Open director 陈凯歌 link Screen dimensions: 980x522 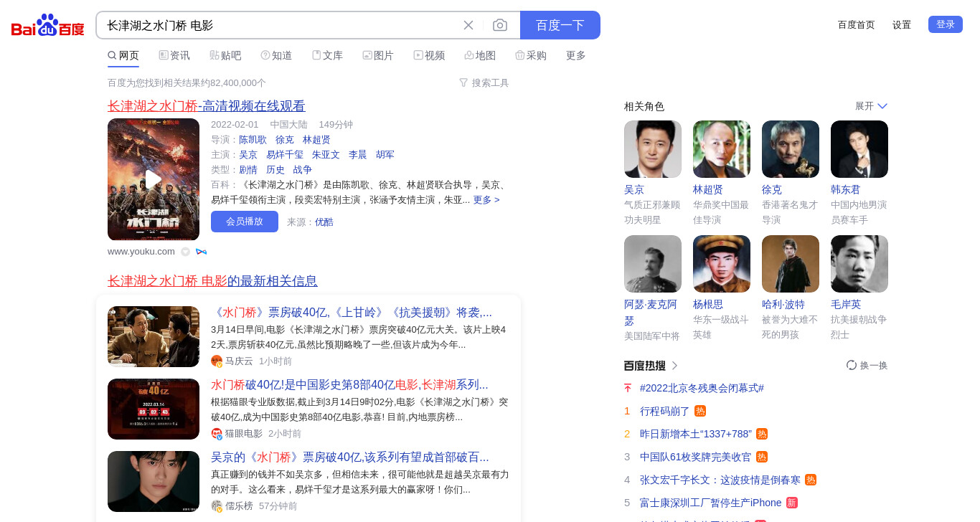pos(253,140)
